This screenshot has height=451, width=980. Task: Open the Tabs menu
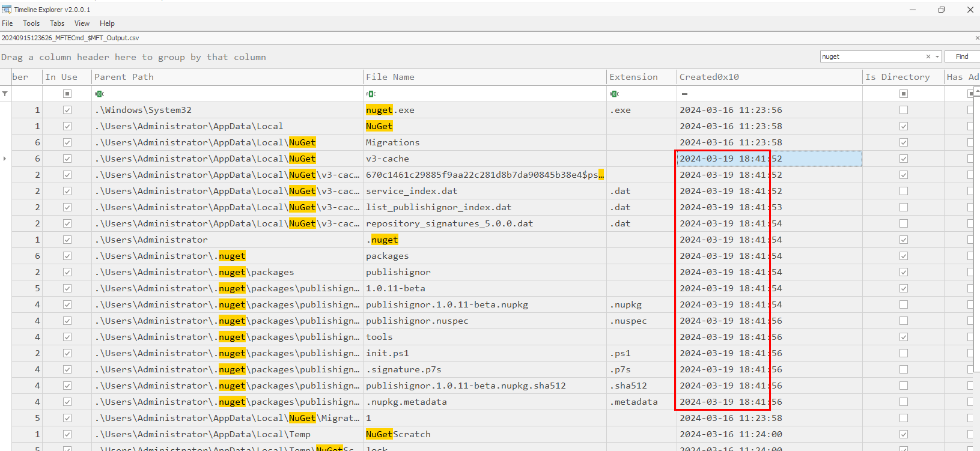click(57, 23)
